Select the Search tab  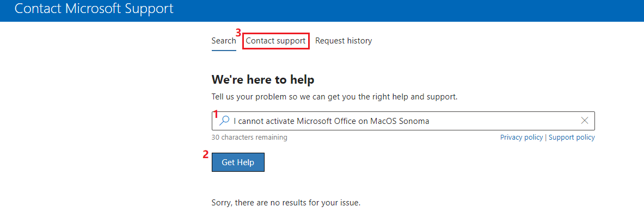click(x=224, y=41)
